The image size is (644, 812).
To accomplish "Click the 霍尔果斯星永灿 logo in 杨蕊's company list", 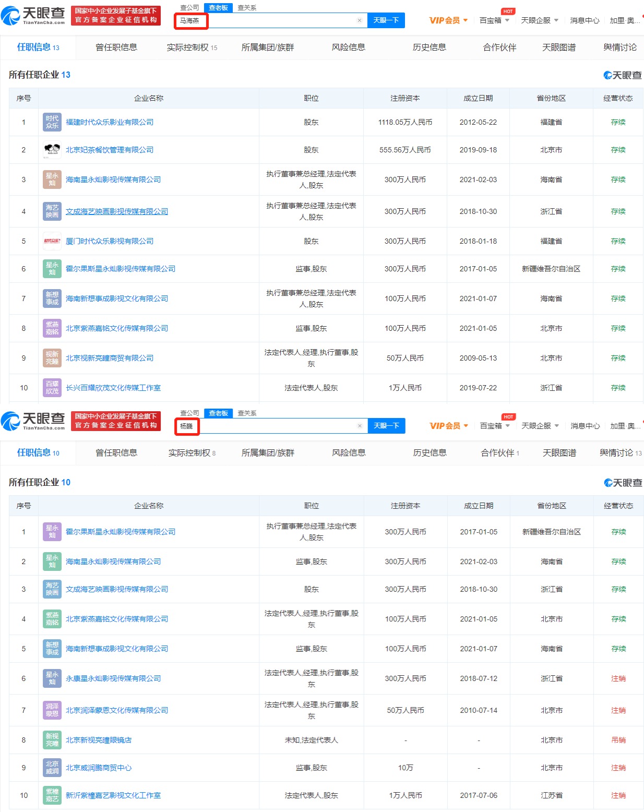I will coord(52,532).
